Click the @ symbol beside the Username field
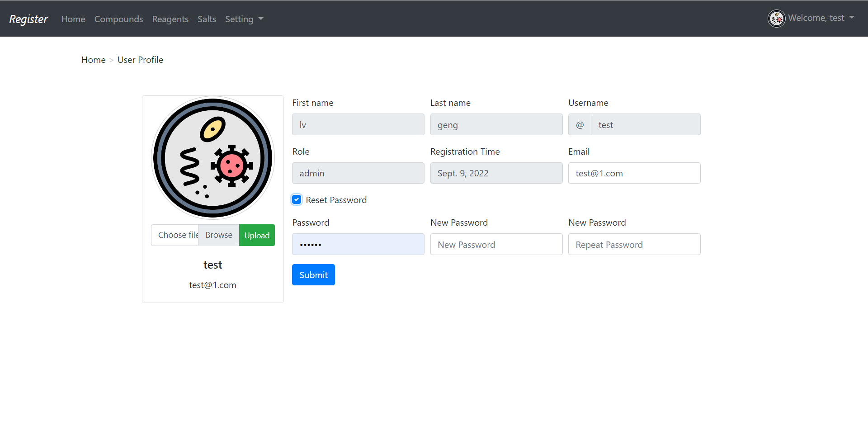The image size is (868, 426). [580, 124]
